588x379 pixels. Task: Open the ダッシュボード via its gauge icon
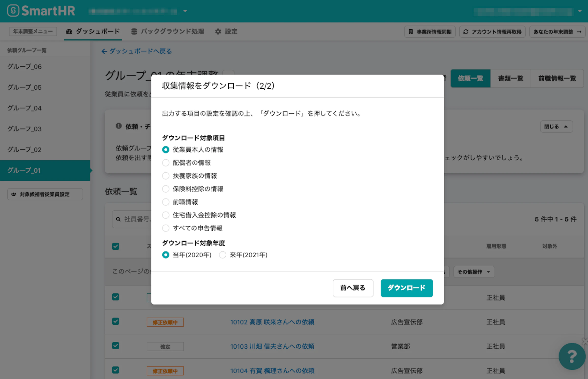pyautogui.click(x=69, y=32)
